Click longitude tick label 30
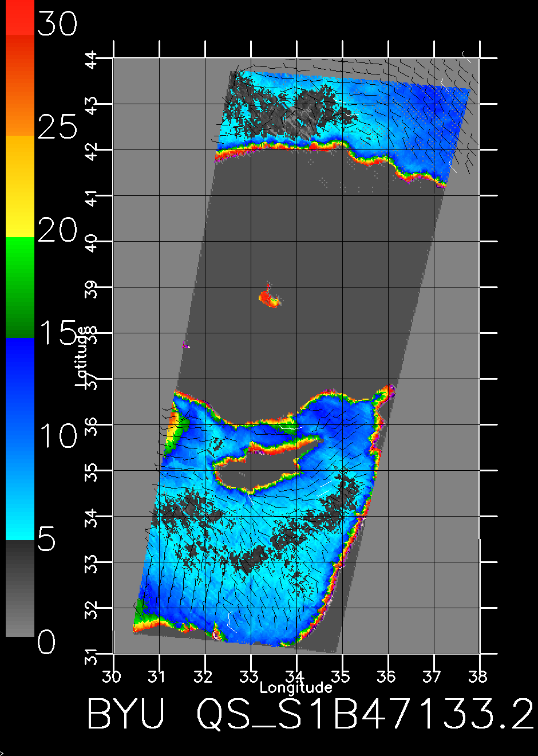Viewport: 538px width, 756px height. point(113,676)
